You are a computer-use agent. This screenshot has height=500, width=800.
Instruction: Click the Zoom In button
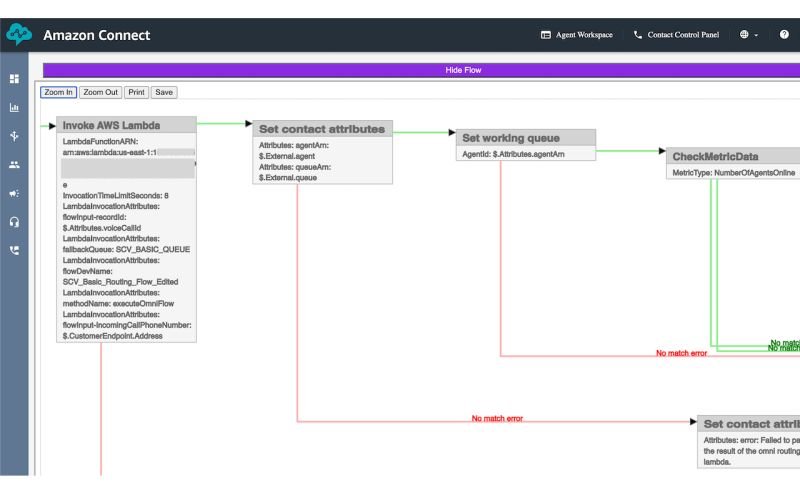pyautogui.click(x=59, y=92)
